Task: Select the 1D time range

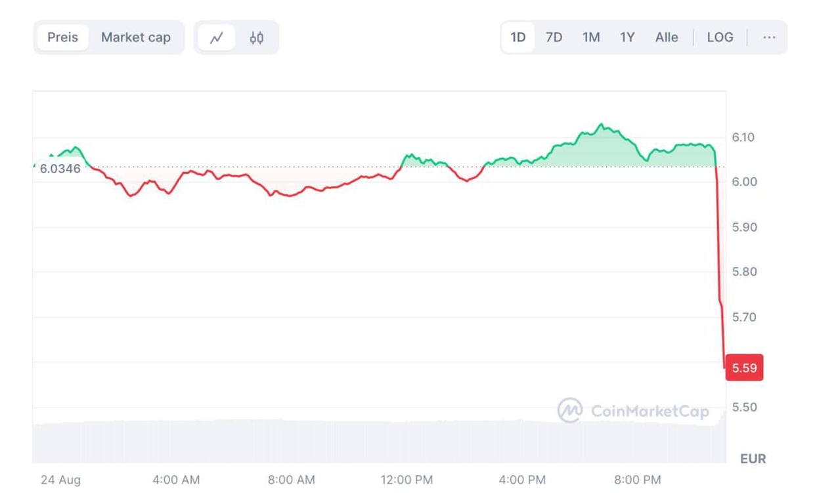Action: pyautogui.click(x=518, y=37)
